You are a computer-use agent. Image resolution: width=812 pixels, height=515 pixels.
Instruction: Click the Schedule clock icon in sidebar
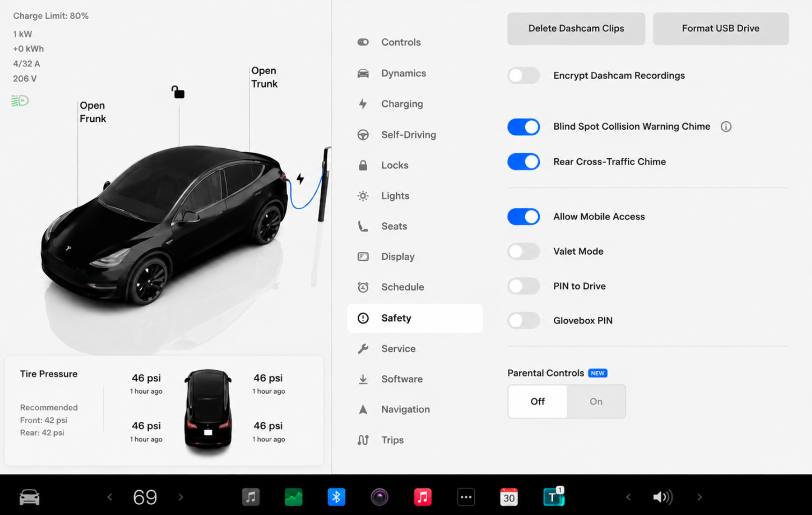click(x=363, y=287)
